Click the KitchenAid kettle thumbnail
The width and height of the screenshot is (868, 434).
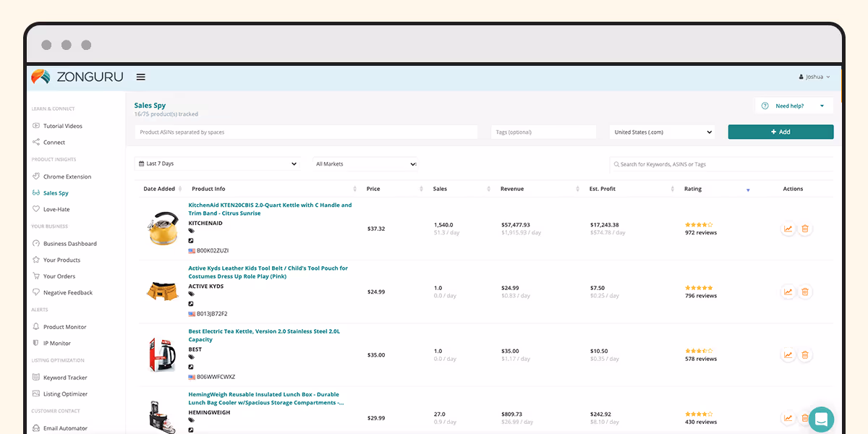click(163, 227)
